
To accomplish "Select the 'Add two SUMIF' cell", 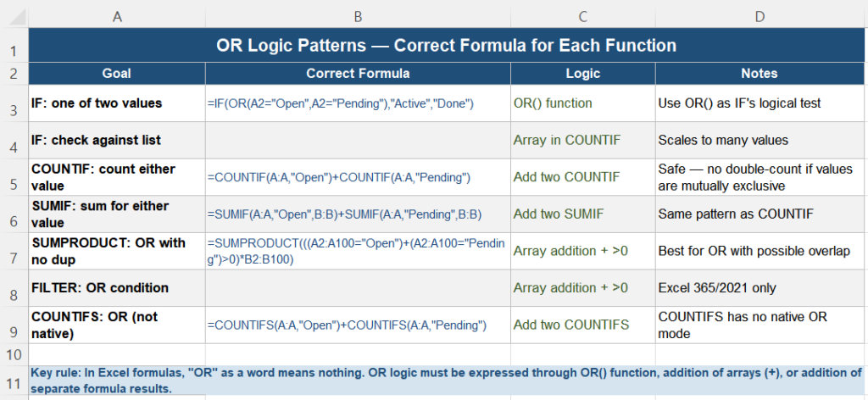I will click(x=583, y=214).
